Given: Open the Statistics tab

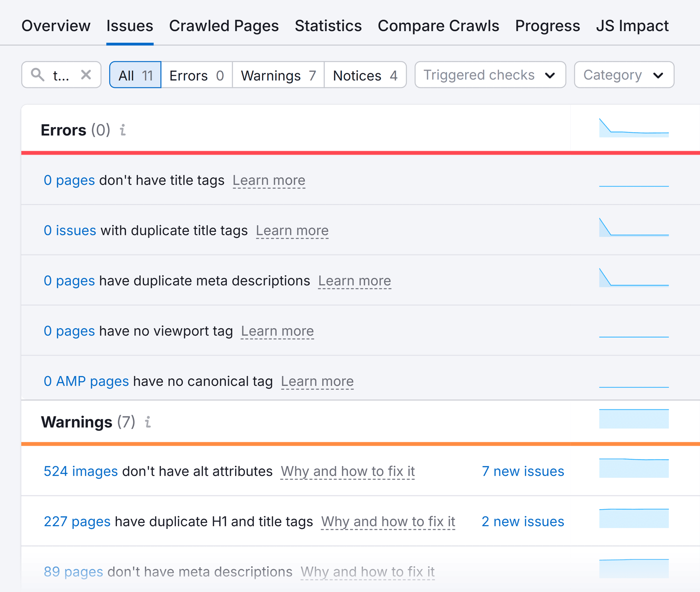Looking at the screenshot, I should coord(328,26).
